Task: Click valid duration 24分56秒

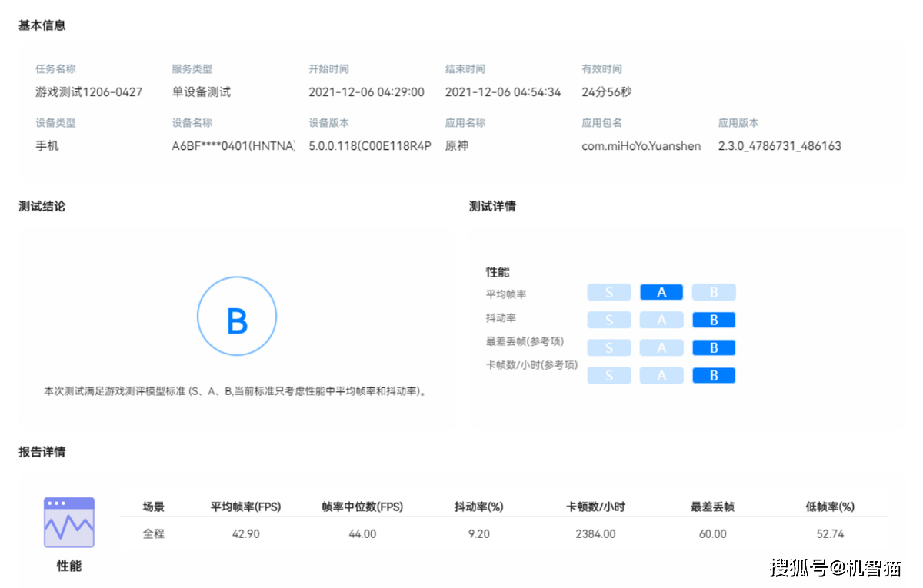Action: coord(607,91)
